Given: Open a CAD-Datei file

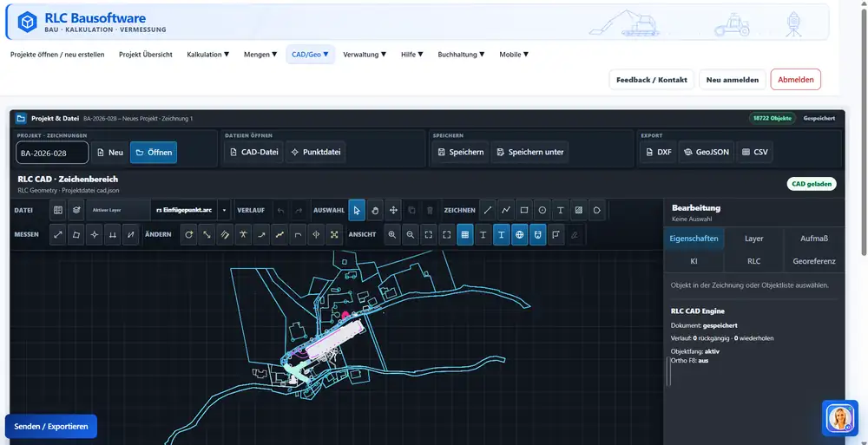Looking at the screenshot, I should pos(254,152).
